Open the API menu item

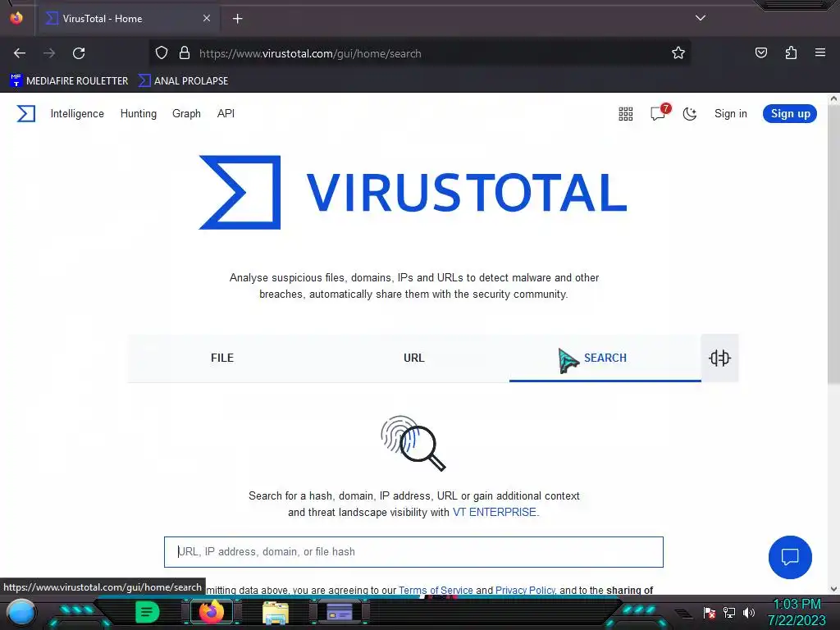(226, 113)
